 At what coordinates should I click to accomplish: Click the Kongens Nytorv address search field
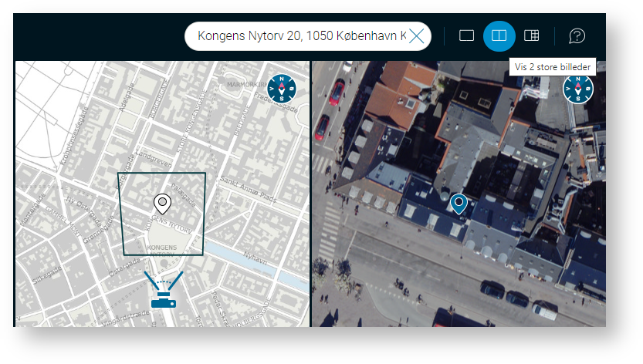301,35
